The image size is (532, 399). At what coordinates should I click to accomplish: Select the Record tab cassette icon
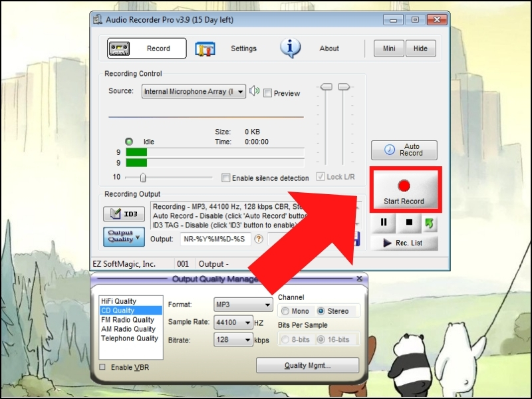coord(120,49)
